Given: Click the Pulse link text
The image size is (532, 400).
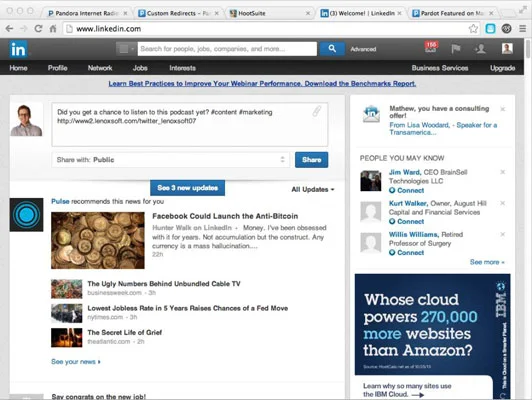Looking at the screenshot, I should (x=60, y=201).
